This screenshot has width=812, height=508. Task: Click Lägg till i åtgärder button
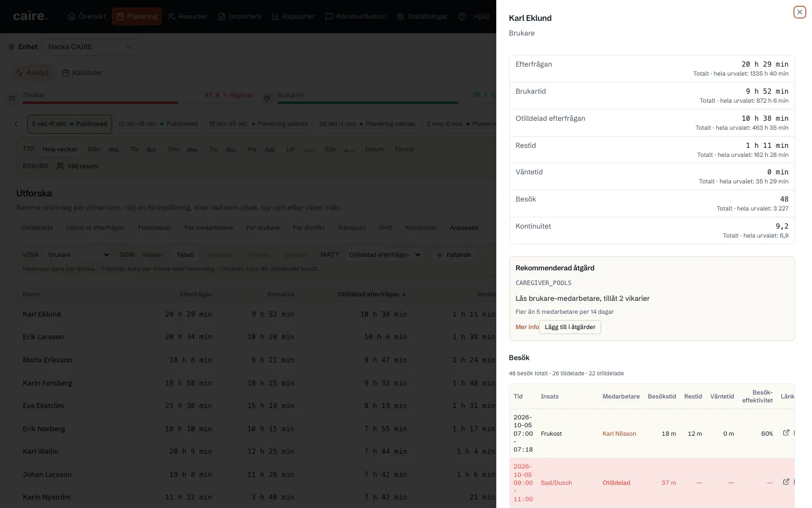pyautogui.click(x=570, y=327)
